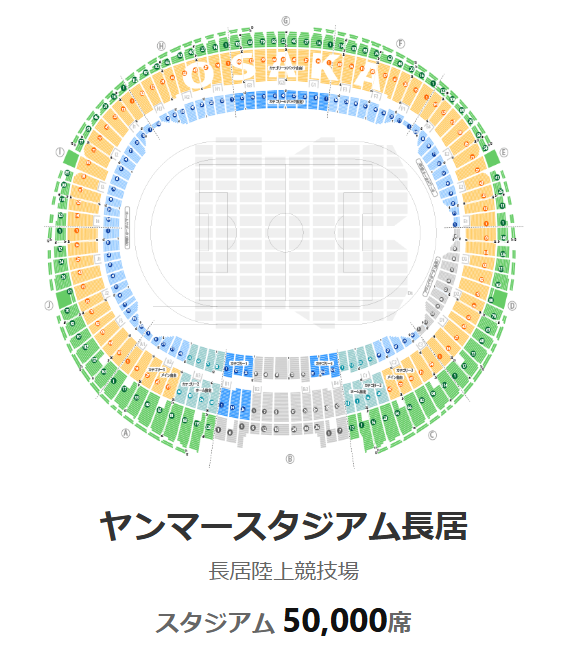
Task: Click the circled G gate marker
Action: tap(286, 21)
